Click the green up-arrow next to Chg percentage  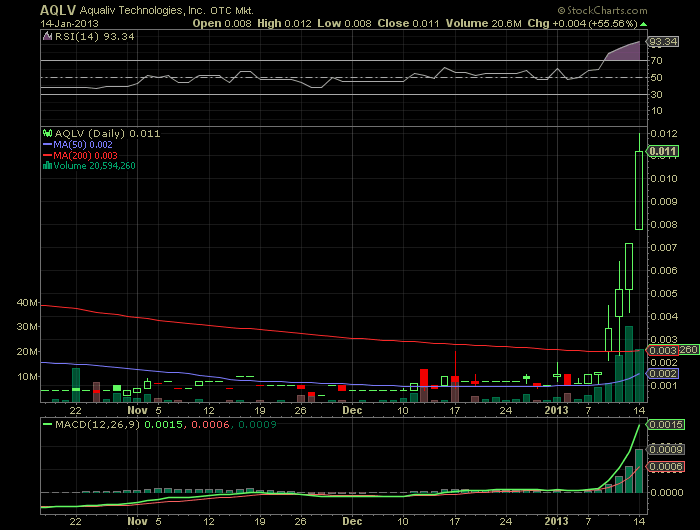coord(643,24)
